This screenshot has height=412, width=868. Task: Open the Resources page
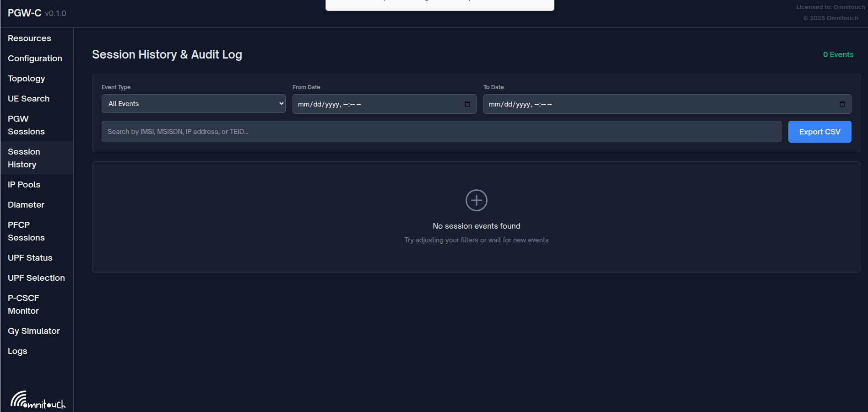pyautogui.click(x=29, y=38)
